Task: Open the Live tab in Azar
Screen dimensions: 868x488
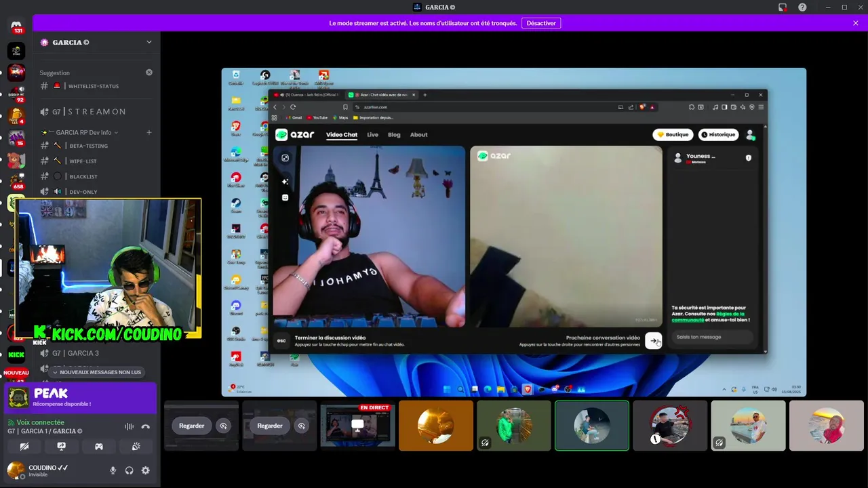Action: pos(372,135)
